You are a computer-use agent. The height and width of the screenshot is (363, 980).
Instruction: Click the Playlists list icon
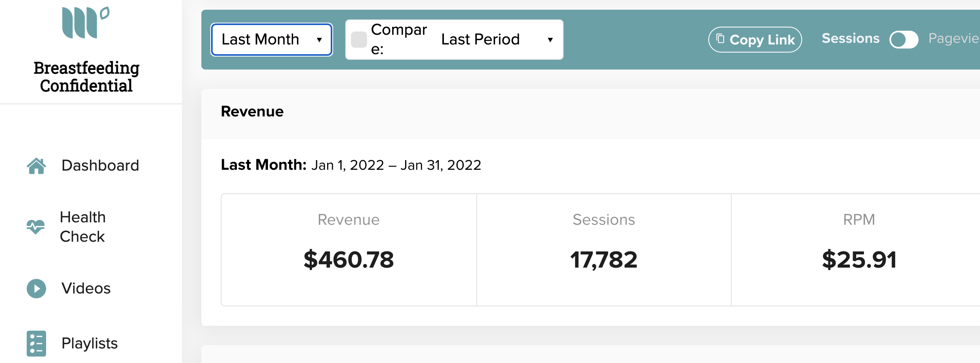point(36,344)
